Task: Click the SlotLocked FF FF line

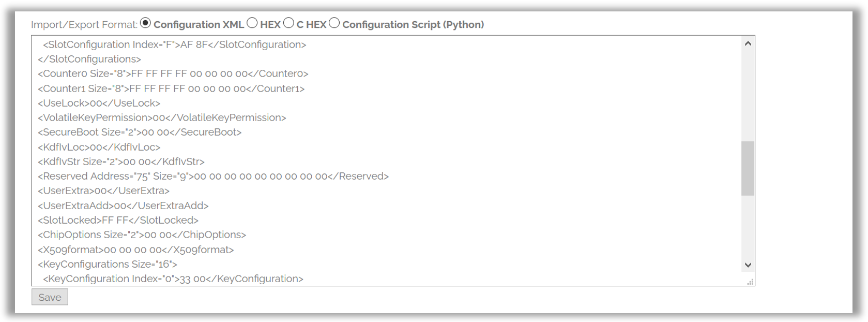Action: pos(118,220)
